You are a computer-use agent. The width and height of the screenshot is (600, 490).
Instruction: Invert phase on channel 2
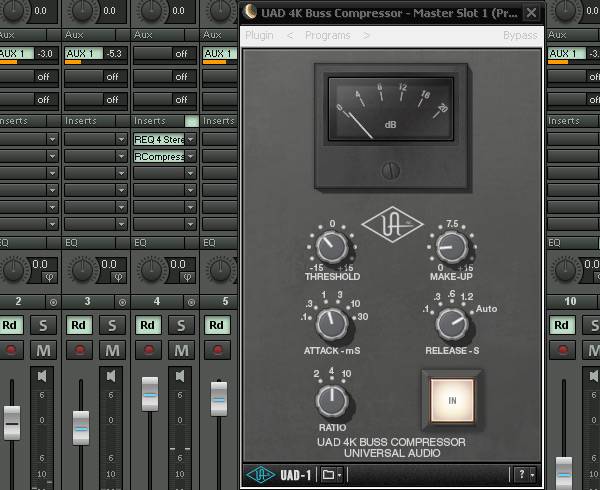pyautogui.click(x=49, y=277)
